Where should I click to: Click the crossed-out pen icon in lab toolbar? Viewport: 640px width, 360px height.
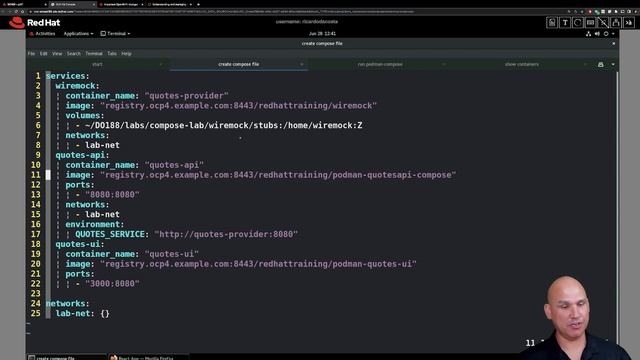click(x=603, y=23)
